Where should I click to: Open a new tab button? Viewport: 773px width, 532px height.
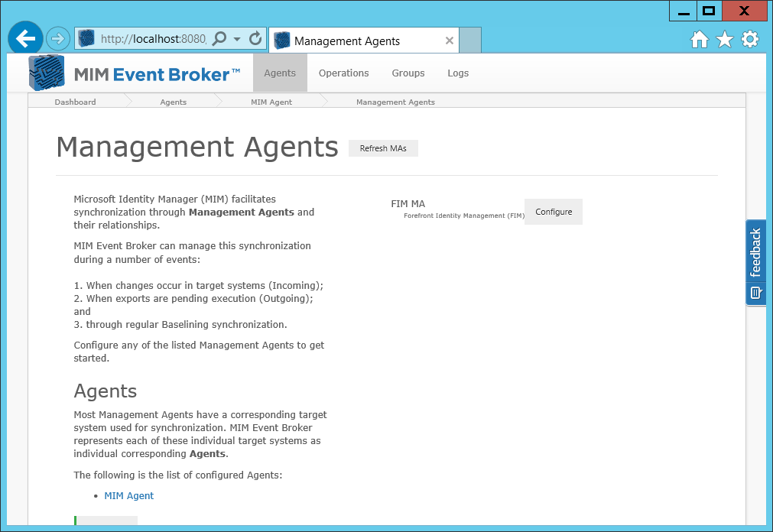[x=469, y=40]
